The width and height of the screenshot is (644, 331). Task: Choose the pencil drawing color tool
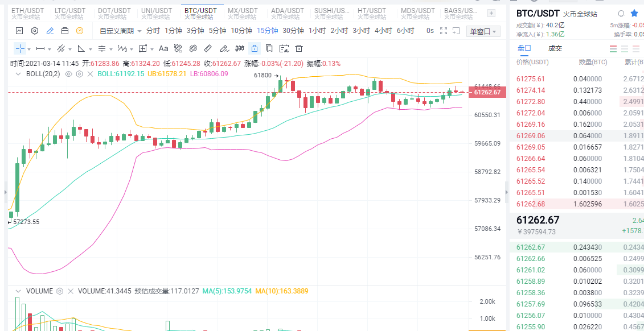[50, 31]
